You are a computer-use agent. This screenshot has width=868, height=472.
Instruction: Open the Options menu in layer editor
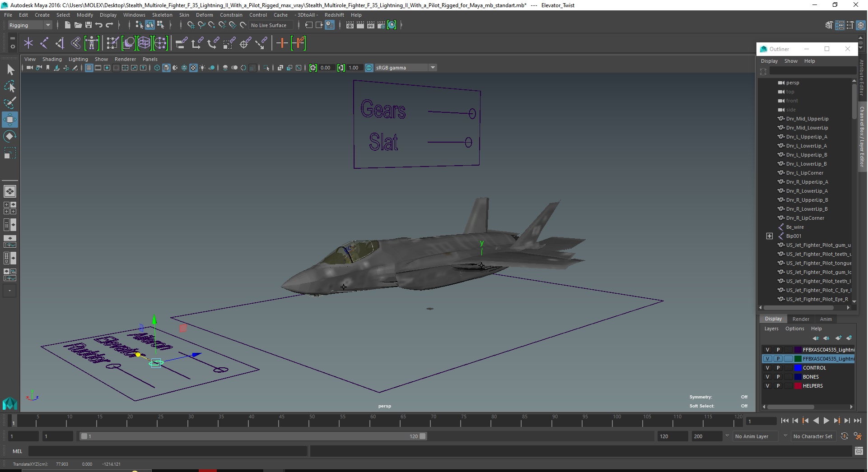tap(794, 329)
